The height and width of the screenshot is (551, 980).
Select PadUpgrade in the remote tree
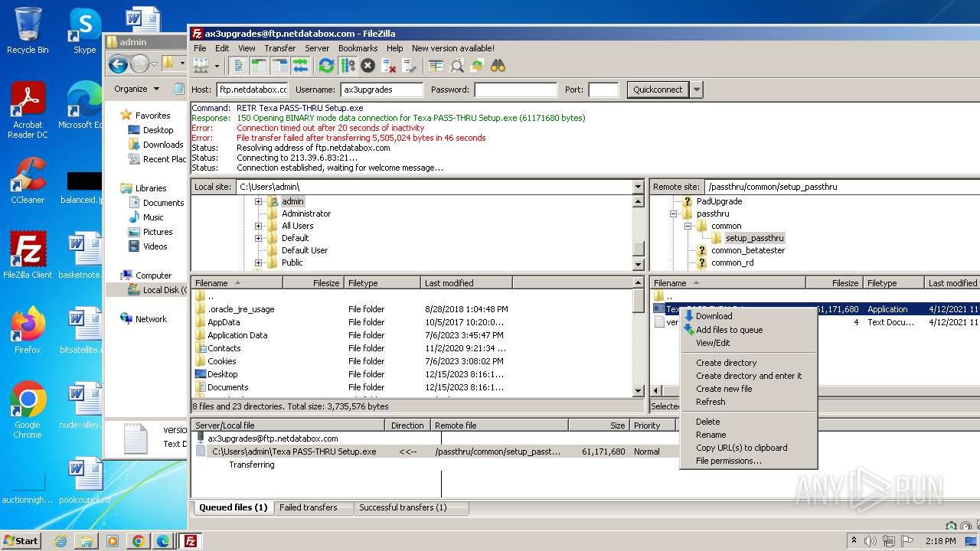click(719, 201)
